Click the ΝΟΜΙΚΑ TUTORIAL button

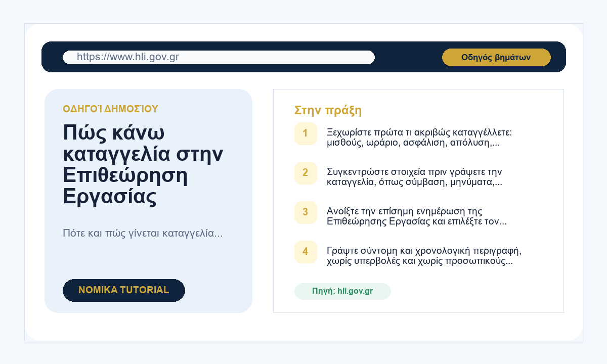pyautogui.click(x=124, y=290)
